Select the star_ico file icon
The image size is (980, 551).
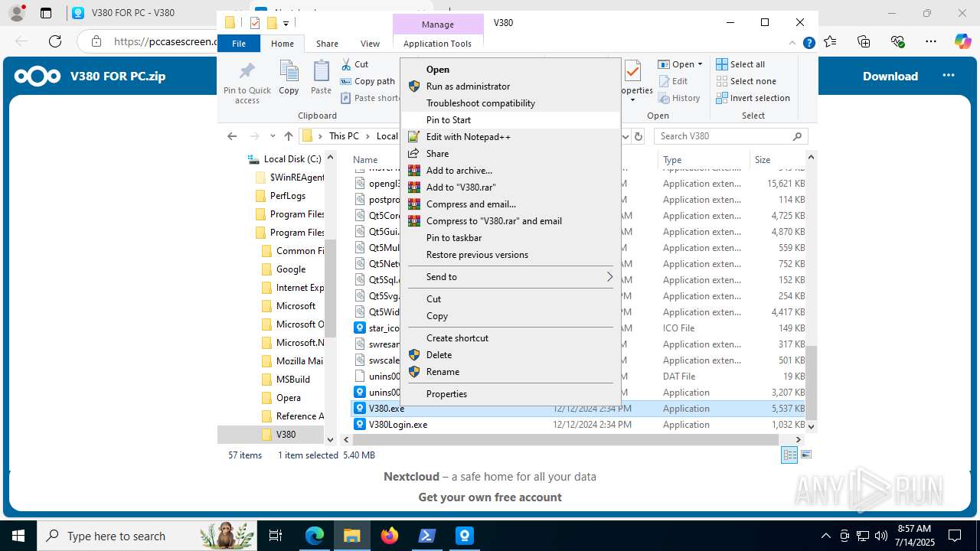[x=360, y=328]
